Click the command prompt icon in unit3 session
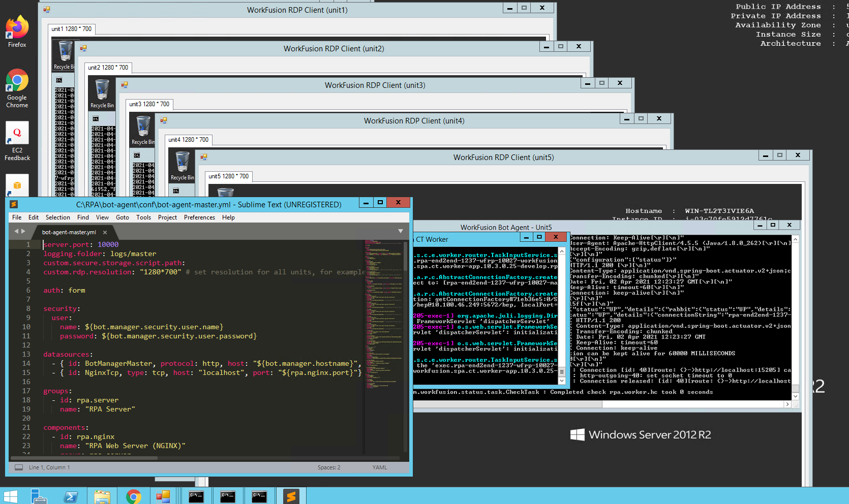The width and height of the screenshot is (849, 504). (x=137, y=155)
